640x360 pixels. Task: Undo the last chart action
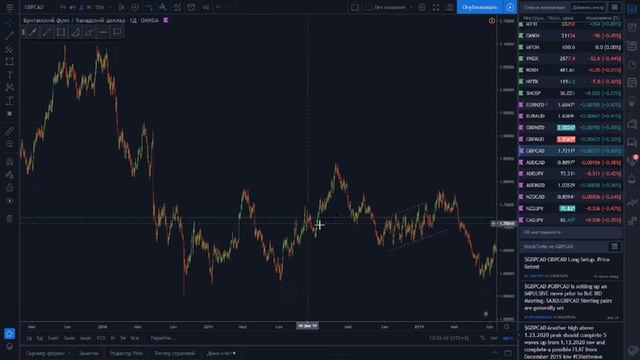pyautogui.click(x=219, y=7)
